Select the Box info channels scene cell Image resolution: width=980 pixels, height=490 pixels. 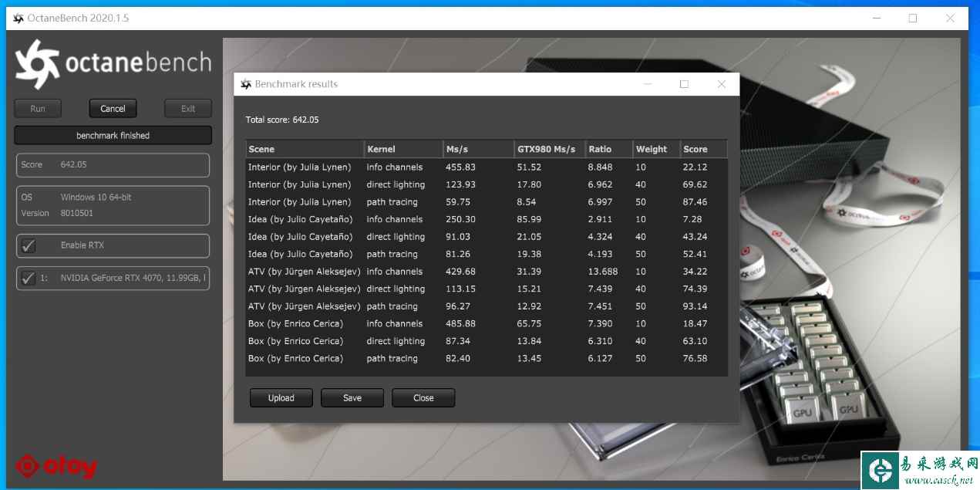tap(295, 323)
